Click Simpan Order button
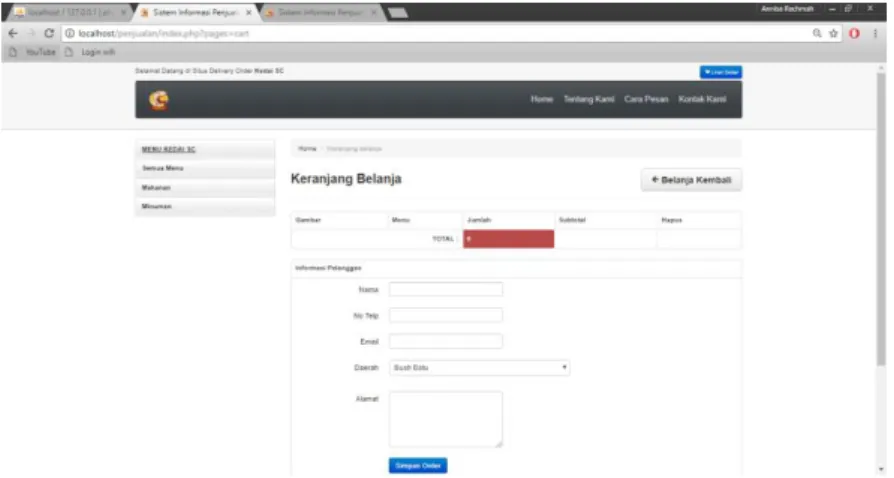This screenshot has width=894, height=478. click(x=418, y=466)
